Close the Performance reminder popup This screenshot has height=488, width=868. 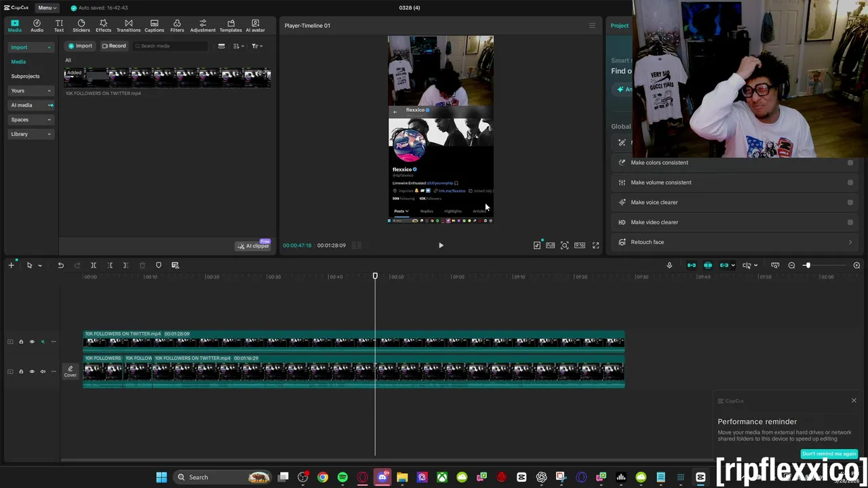coord(854,401)
